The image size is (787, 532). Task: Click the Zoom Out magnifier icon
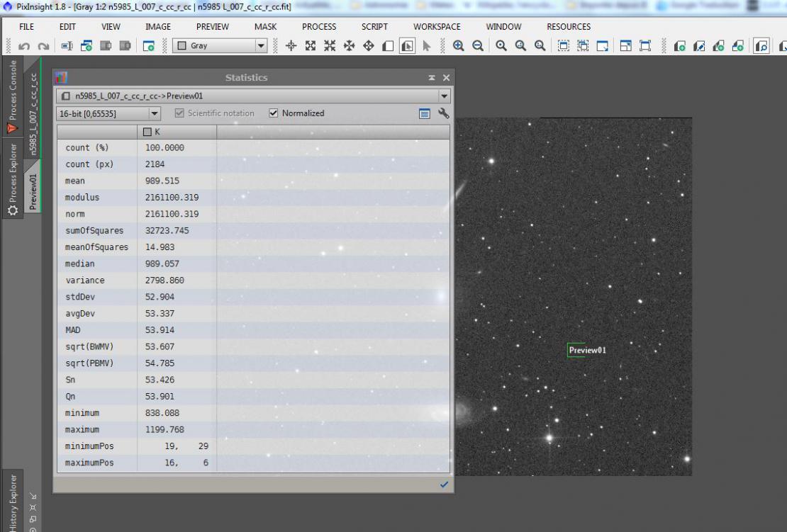478,45
